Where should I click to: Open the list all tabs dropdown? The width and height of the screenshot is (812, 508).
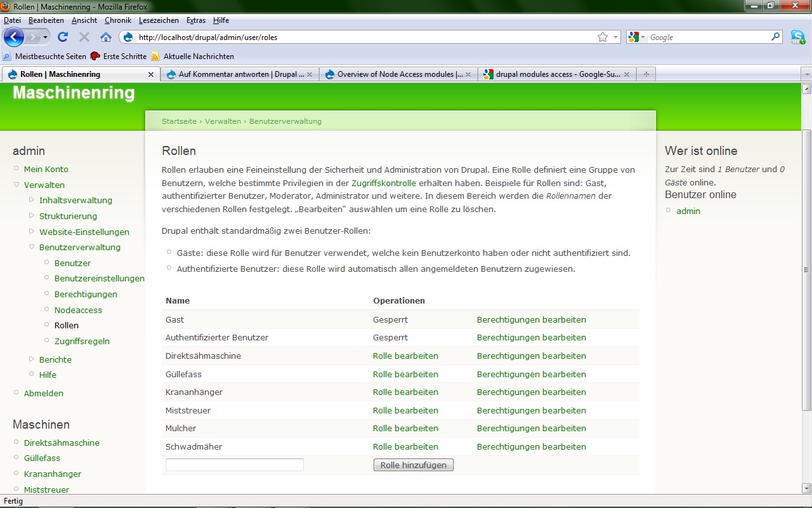pos(806,74)
